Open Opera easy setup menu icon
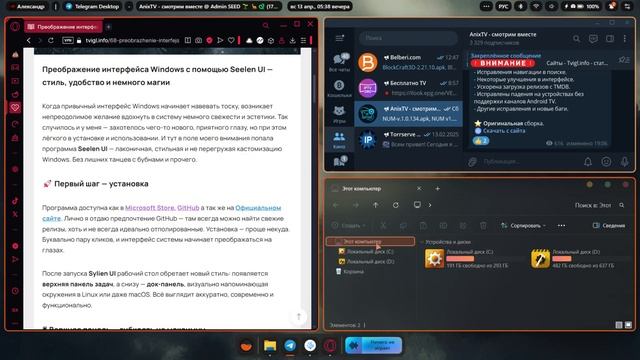This screenshot has height=360, width=640. click(303, 40)
